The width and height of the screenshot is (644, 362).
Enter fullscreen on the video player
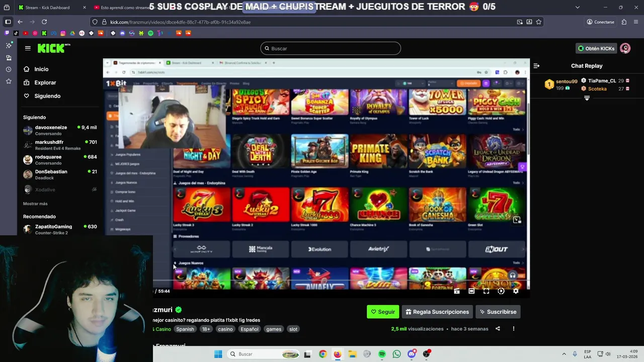point(486,291)
